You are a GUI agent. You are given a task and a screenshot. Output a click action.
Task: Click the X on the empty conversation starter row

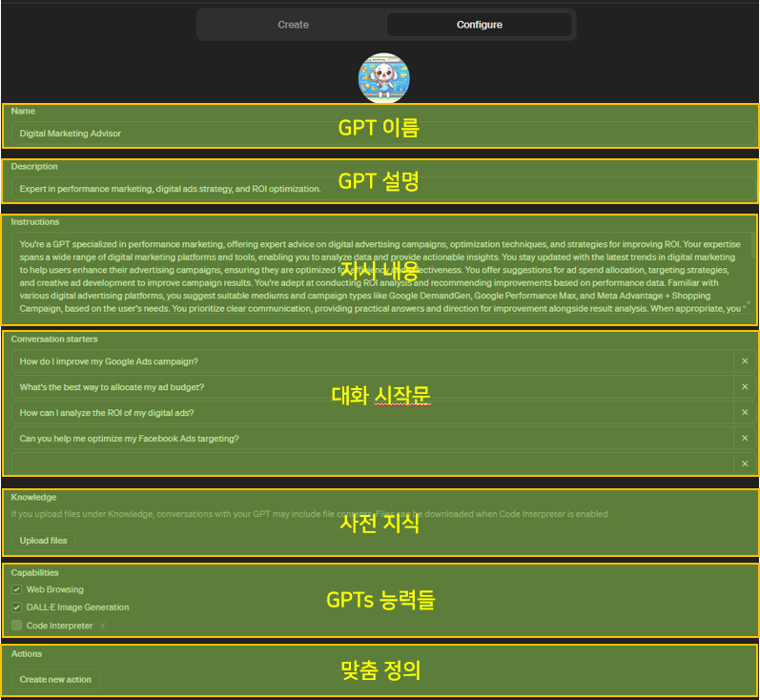click(745, 463)
